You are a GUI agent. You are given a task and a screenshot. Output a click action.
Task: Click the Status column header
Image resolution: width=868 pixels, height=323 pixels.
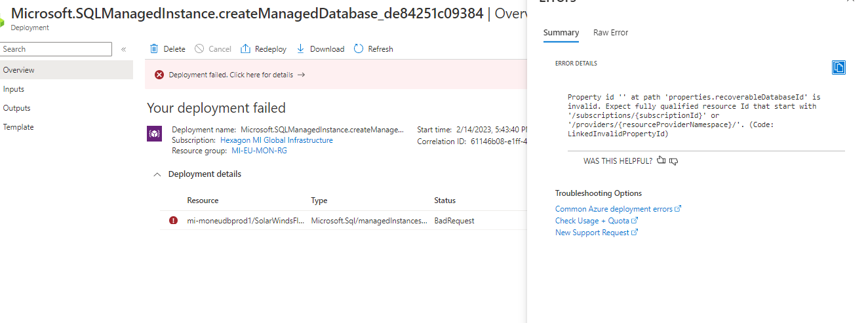444,200
